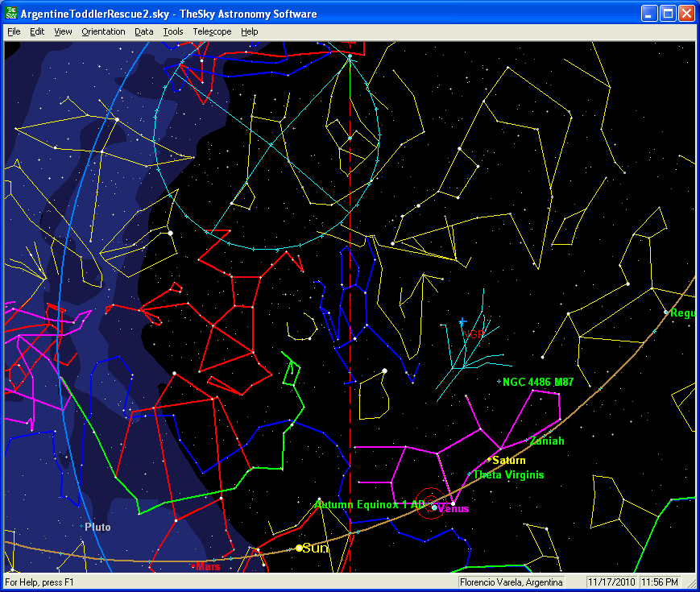Select the Saturn planet marker
700x592 pixels.
point(489,460)
